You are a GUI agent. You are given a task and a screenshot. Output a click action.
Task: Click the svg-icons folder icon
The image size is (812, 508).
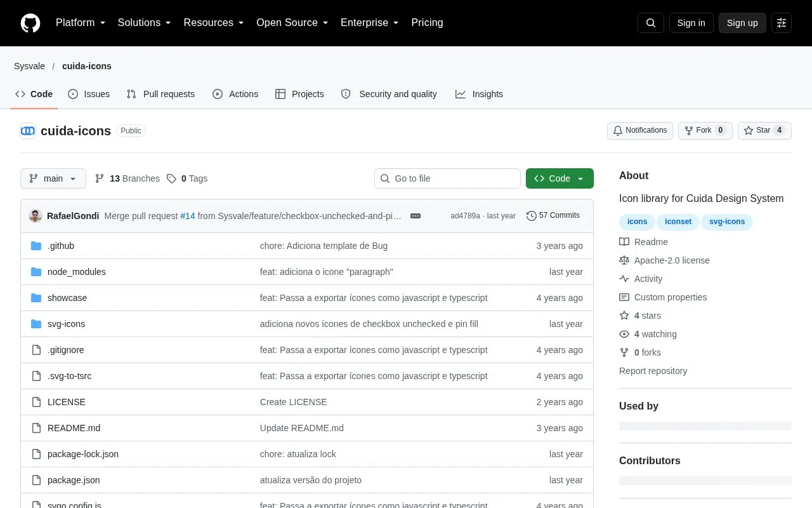tap(36, 324)
